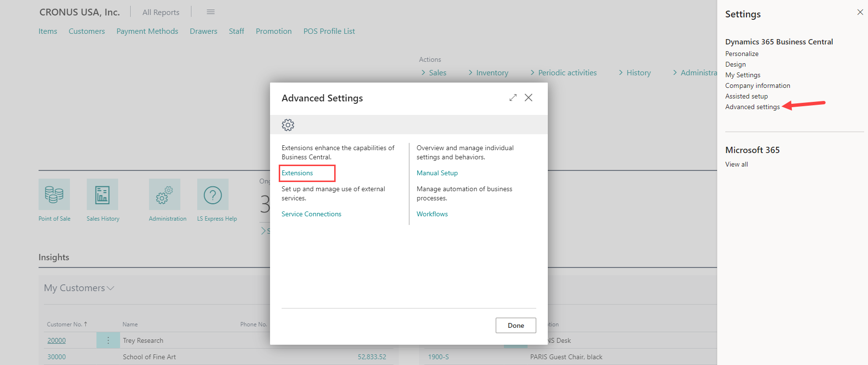This screenshot has height=365, width=868.
Task: Open the Drawers menu
Action: [x=203, y=31]
